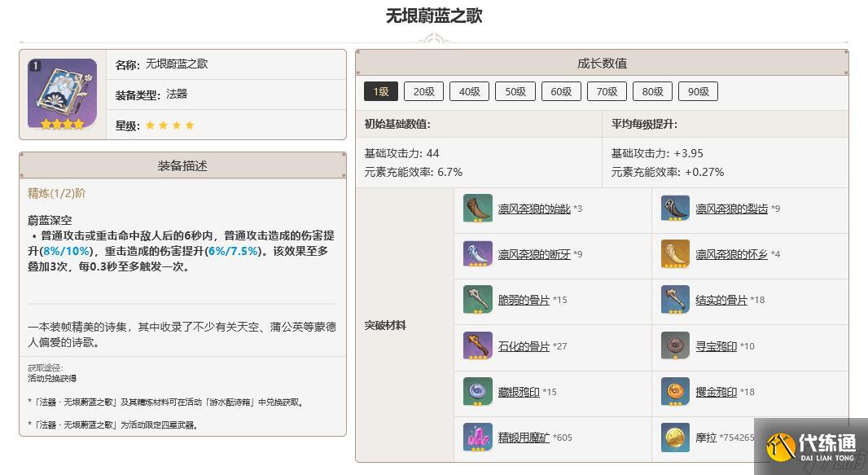Switch to the 50级 level tab

point(515,91)
